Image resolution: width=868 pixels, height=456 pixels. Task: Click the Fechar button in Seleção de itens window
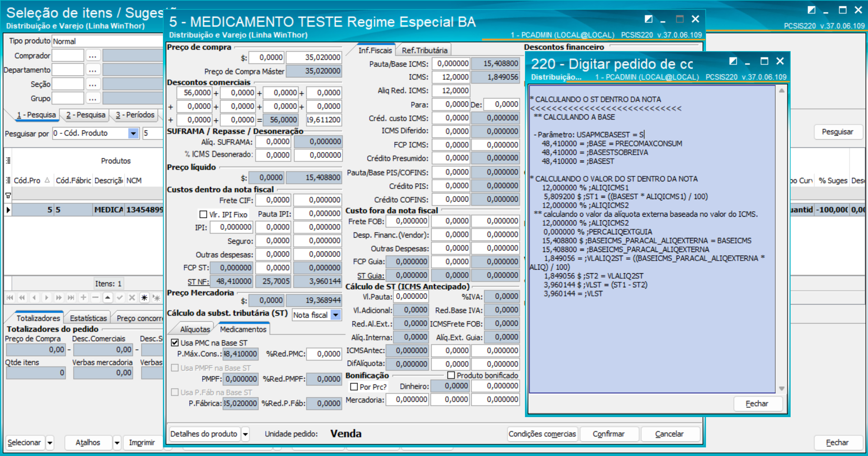(x=837, y=443)
